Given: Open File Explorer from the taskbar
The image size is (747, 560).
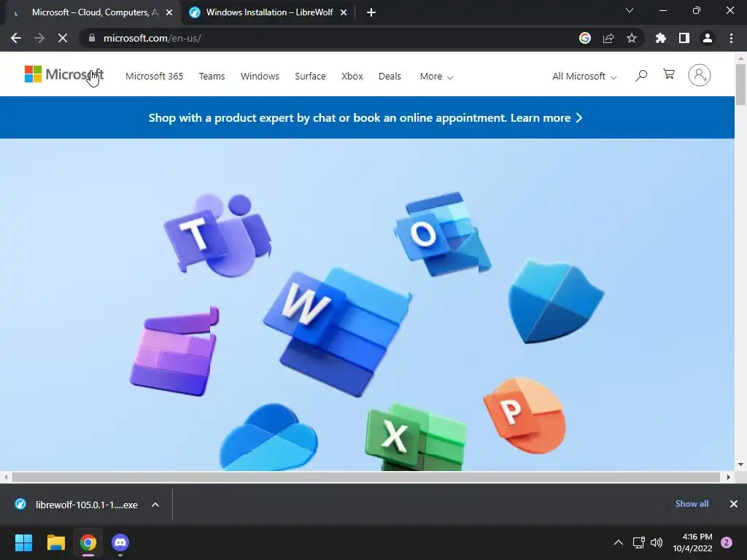Looking at the screenshot, I should tap(55, 542).
